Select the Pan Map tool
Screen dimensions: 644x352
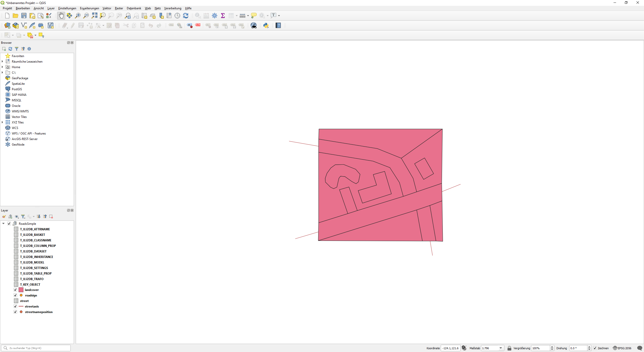61,15
